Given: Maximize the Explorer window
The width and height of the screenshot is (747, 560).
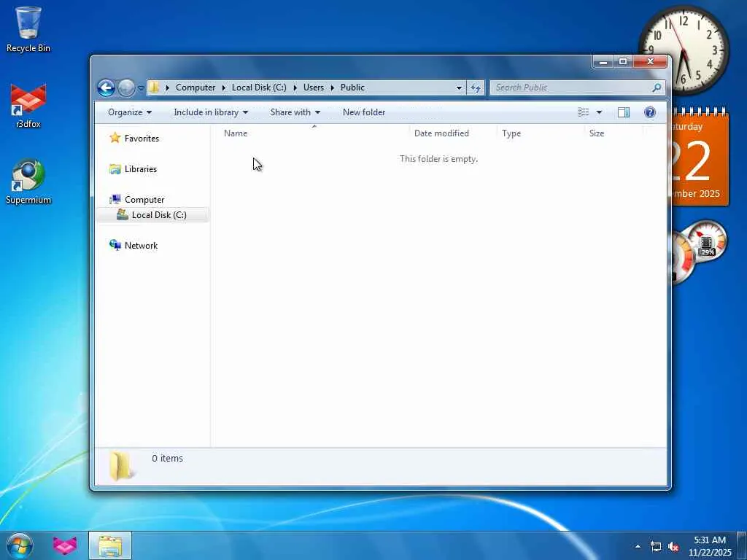Looking at the screenshot, I should pos(623,62).
